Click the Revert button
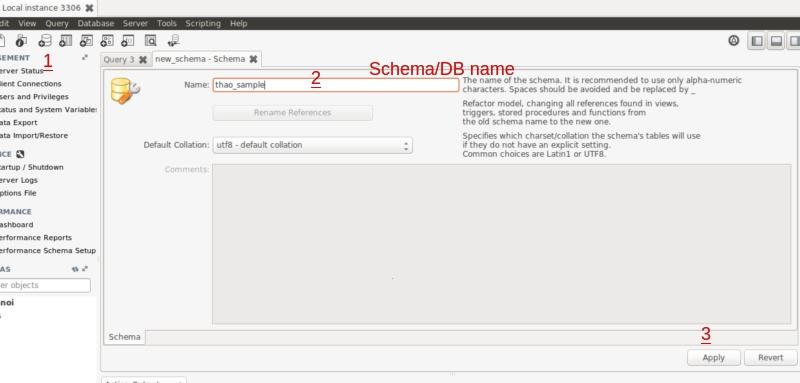This screenshot has width=800, height=383. point(770,358)
